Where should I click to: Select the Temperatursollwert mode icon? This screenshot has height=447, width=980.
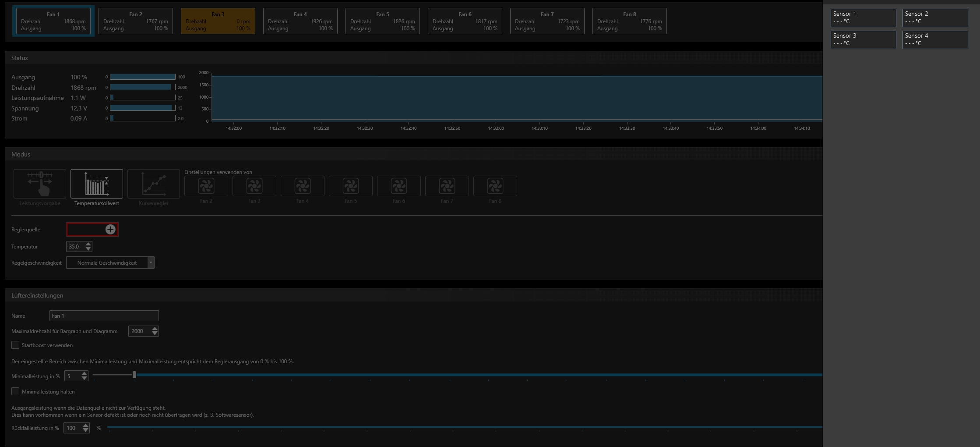pos(96,184)
